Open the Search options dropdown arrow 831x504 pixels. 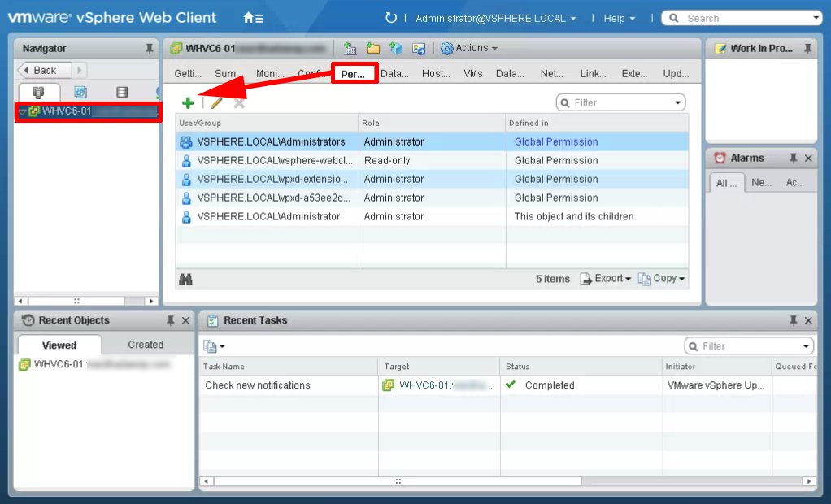tap(816, 18)
